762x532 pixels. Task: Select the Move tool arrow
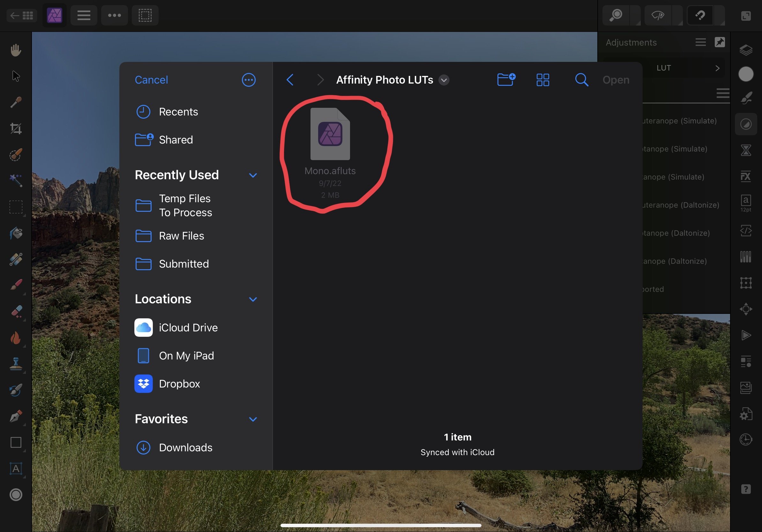[x=16, y=76]
